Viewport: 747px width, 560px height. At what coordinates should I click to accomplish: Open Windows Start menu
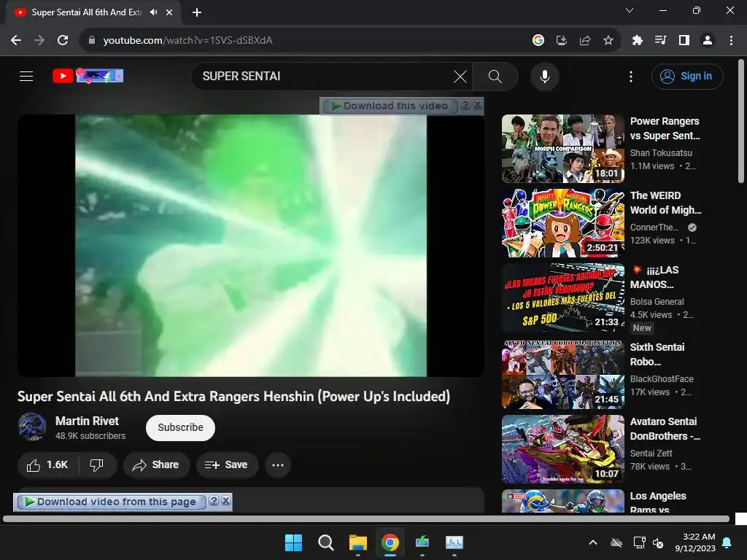[x=293, y=542]
